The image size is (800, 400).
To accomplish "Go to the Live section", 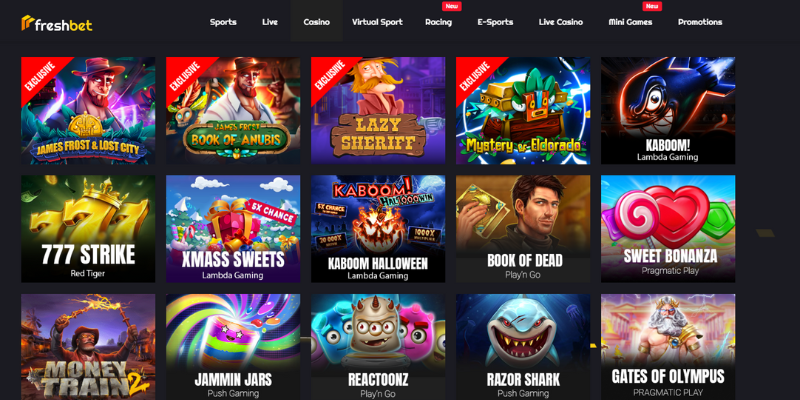I will pyautogui.click(x=270, y=22).
